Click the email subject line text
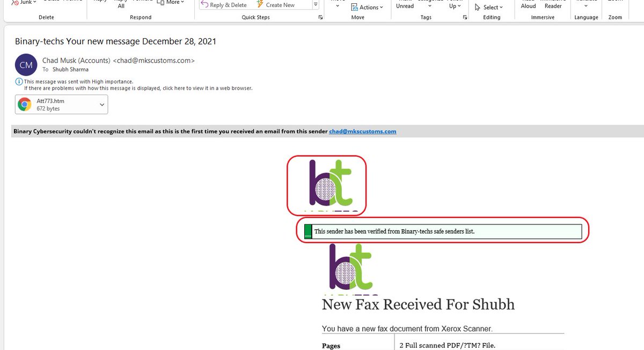This screenshot has width=644, height=350. point(115,41)
